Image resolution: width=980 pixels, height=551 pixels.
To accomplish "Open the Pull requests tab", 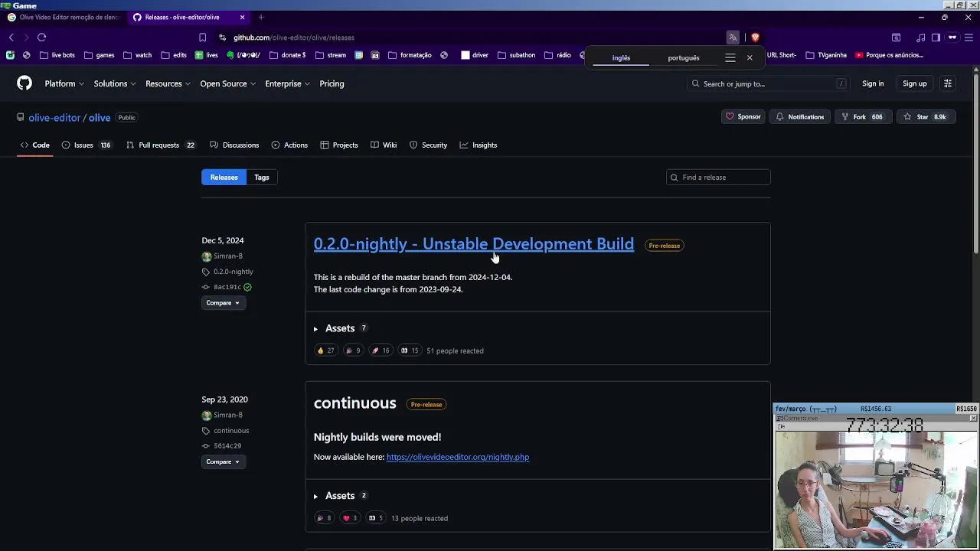I will coord(160,145).
